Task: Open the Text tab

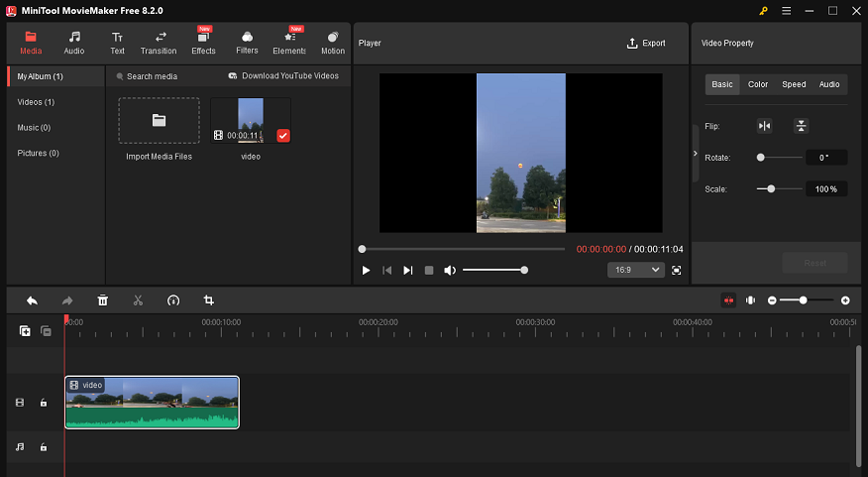Action: [117, 44]
